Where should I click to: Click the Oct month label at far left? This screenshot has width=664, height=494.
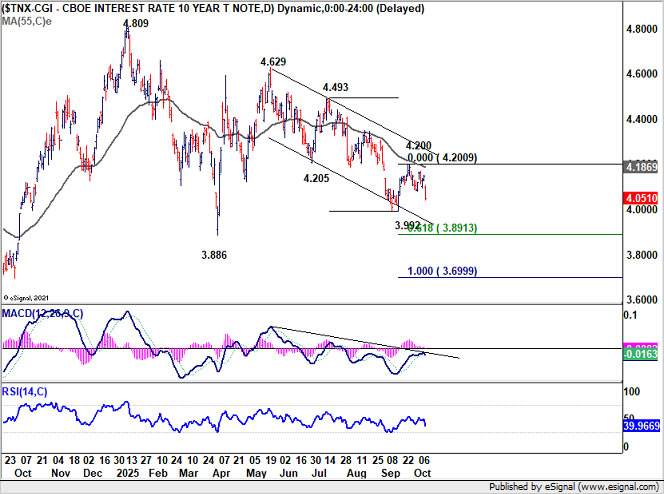pos(23,473)
